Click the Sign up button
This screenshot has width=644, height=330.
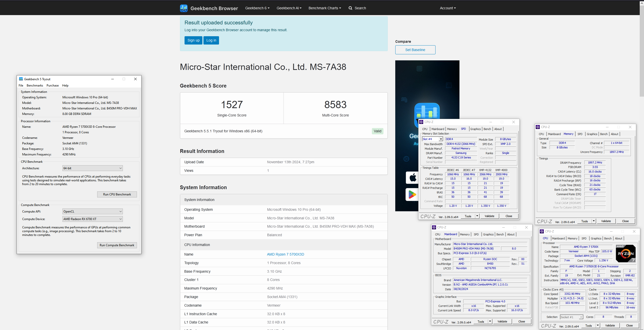coord(193,40)
